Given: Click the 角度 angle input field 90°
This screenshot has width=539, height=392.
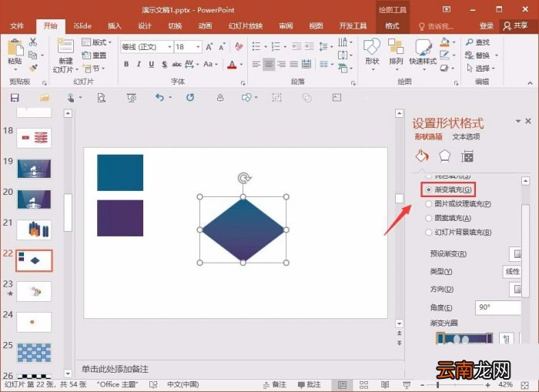Looking at the screenshot, I should click(498, 307).
